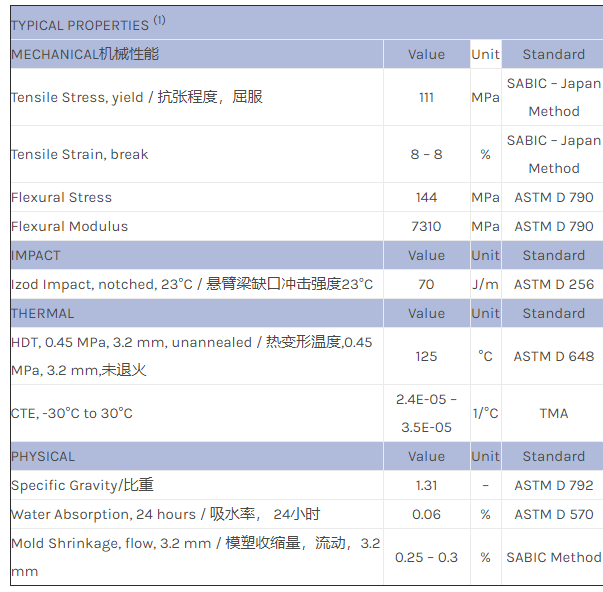
Task: Click the Tensile Strain, break row label
Action: tap(80, 154)
